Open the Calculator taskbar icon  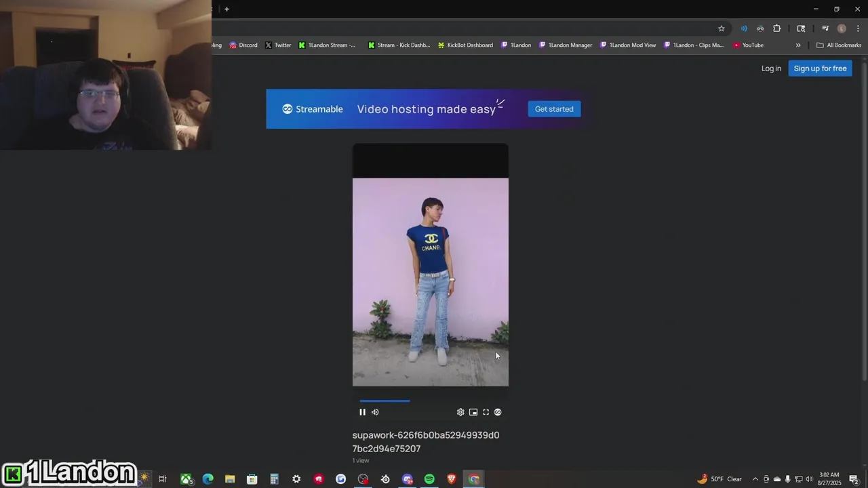[274, 479]
